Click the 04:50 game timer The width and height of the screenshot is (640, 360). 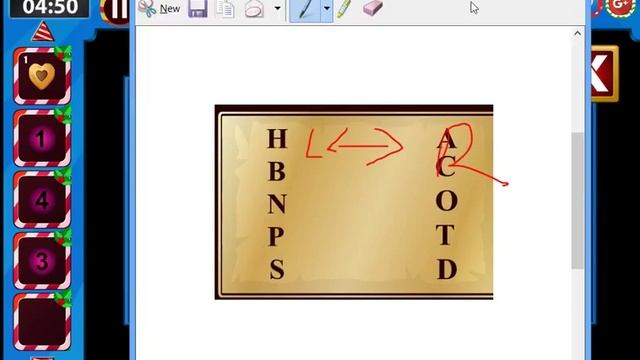pyautogui.click(x=50, y=8)
